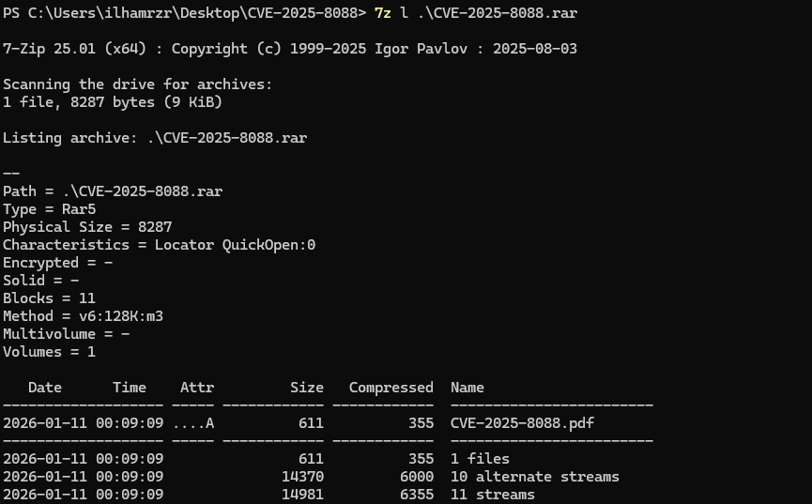
Task: Click the "1 file, 8287 bytes" line
Action: [x=113, y=102]
